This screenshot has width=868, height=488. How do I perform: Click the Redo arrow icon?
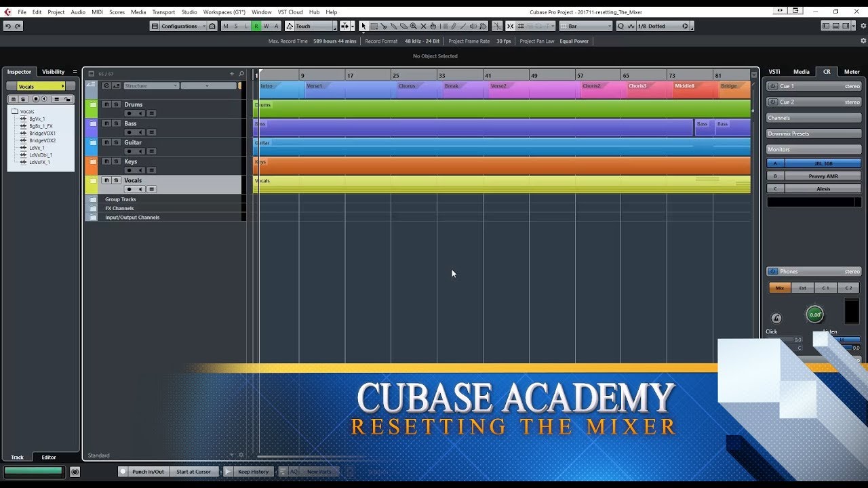click(x=18, y=26)
